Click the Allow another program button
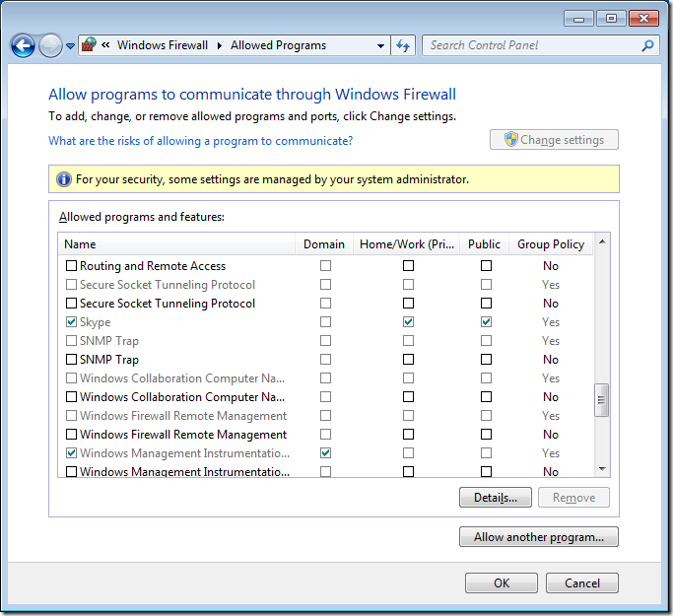 tap(538, 537)
